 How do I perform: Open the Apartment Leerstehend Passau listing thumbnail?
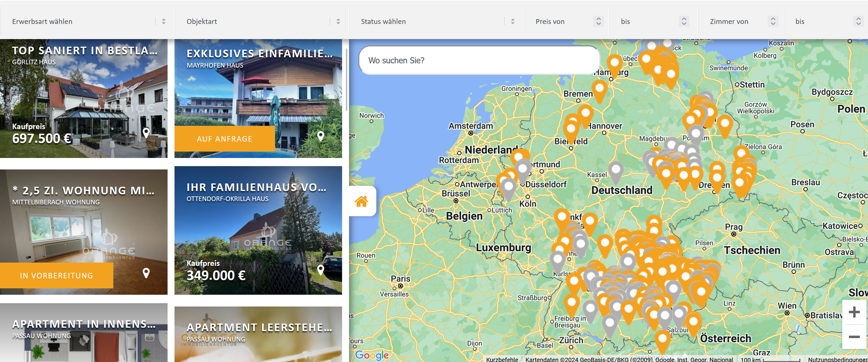258,335
